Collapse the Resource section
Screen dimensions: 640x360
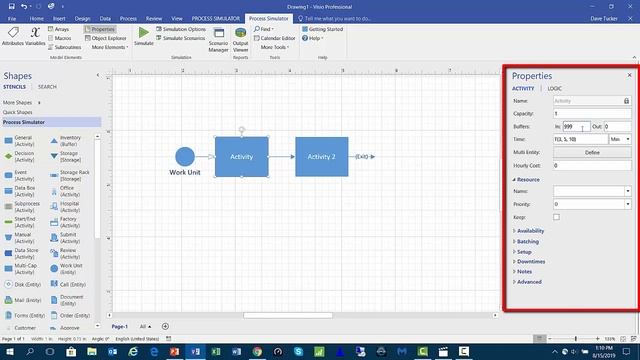526,180
